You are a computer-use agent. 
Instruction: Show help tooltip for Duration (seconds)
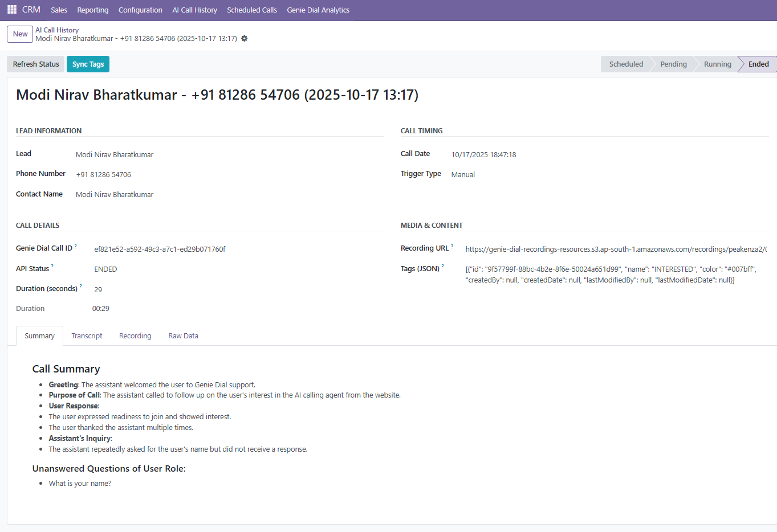[81, 286]
